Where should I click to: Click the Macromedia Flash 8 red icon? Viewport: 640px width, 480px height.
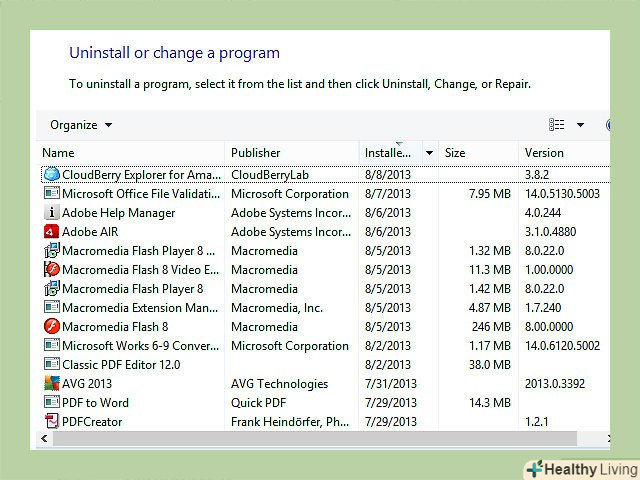(x=51, y=326)
